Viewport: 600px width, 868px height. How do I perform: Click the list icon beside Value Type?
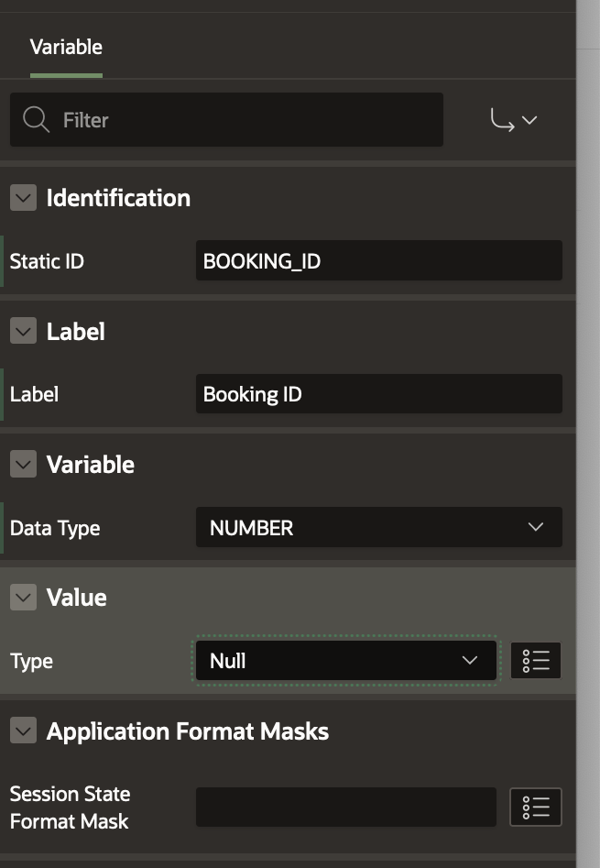(535, 661)
